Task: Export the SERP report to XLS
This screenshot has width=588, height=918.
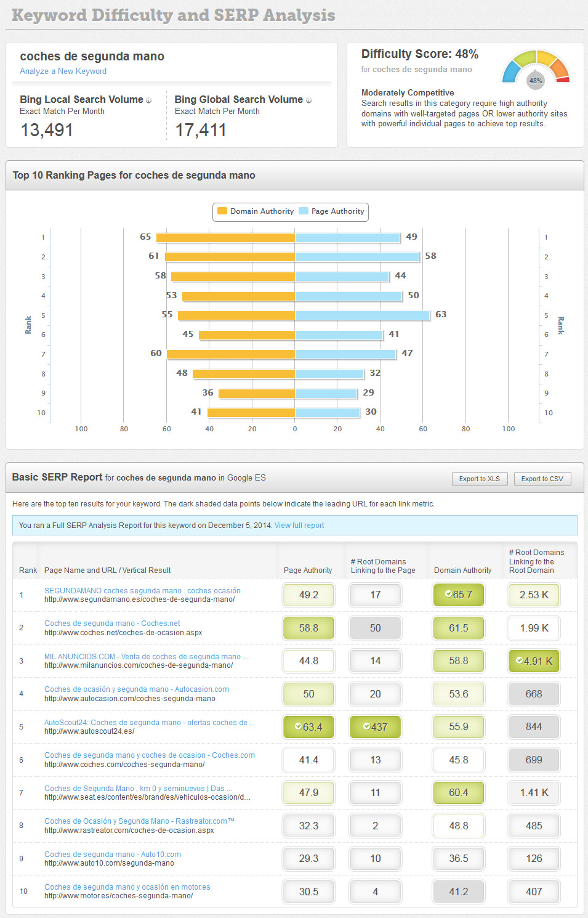Action: (480, 479)
